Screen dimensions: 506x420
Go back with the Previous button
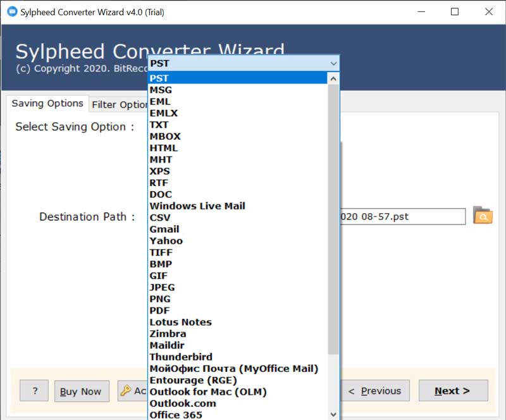pos(375,391)
